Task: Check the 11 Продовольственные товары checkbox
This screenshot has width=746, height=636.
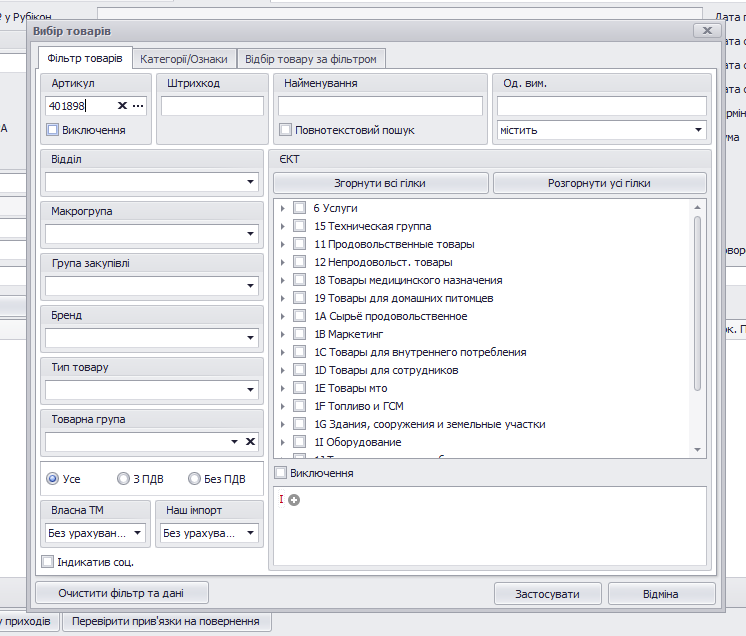Action: 299,244
